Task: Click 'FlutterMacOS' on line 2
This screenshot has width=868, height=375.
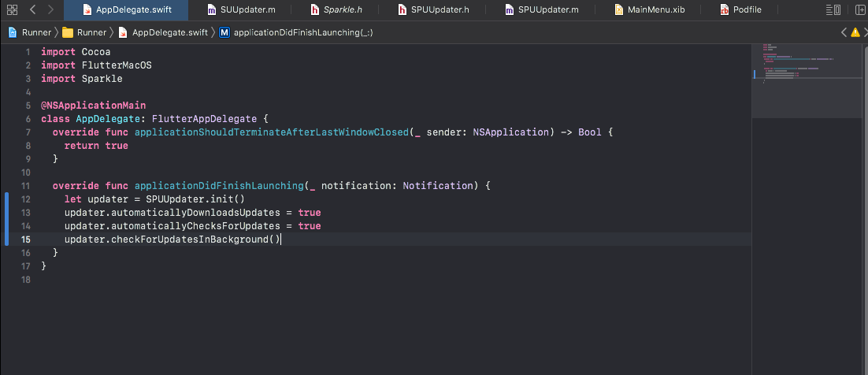Action: coord(117,65)
